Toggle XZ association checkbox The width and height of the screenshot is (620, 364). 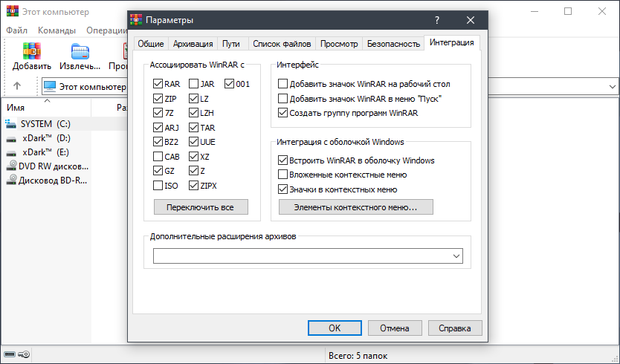[x=193, y=157]
